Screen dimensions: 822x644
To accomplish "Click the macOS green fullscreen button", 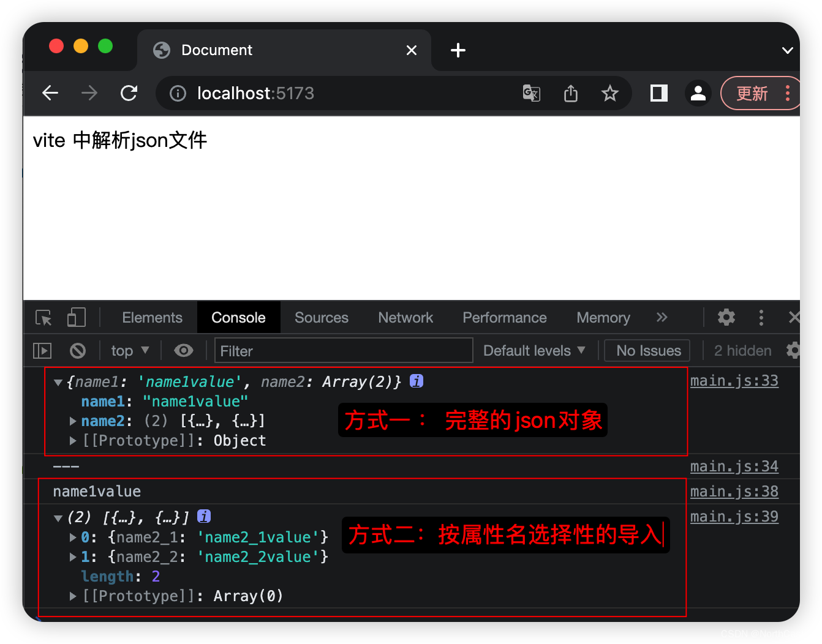I will [105, 46].
